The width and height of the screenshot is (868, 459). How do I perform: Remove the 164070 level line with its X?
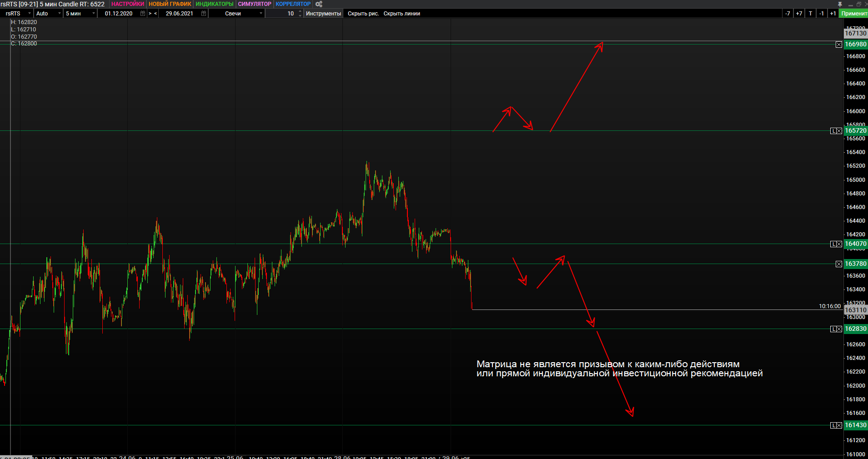coord(839,244)
